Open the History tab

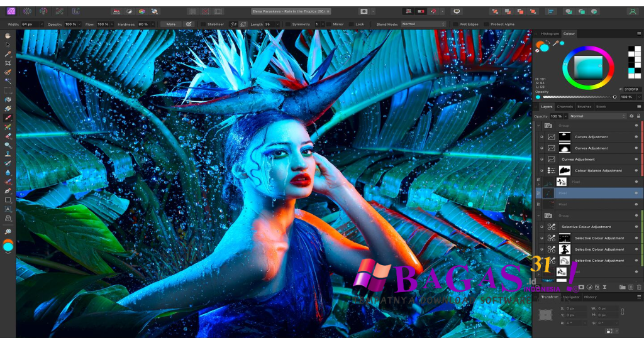pyautogui.click(x=590, y=297)
